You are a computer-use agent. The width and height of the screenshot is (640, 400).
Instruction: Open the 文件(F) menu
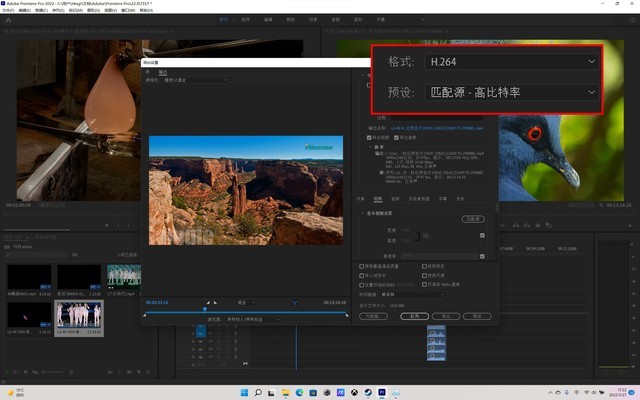8,10
